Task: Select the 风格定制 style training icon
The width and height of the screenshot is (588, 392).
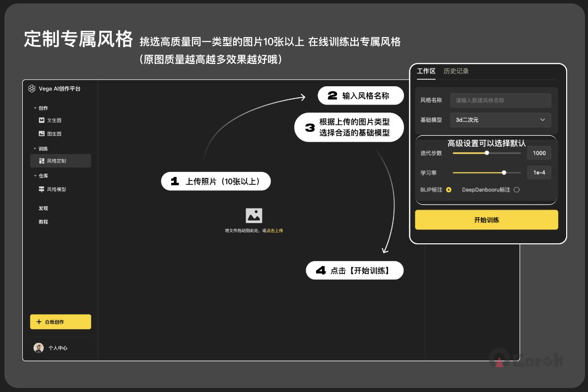Action: pyautogui.click(x=42, y=161)
